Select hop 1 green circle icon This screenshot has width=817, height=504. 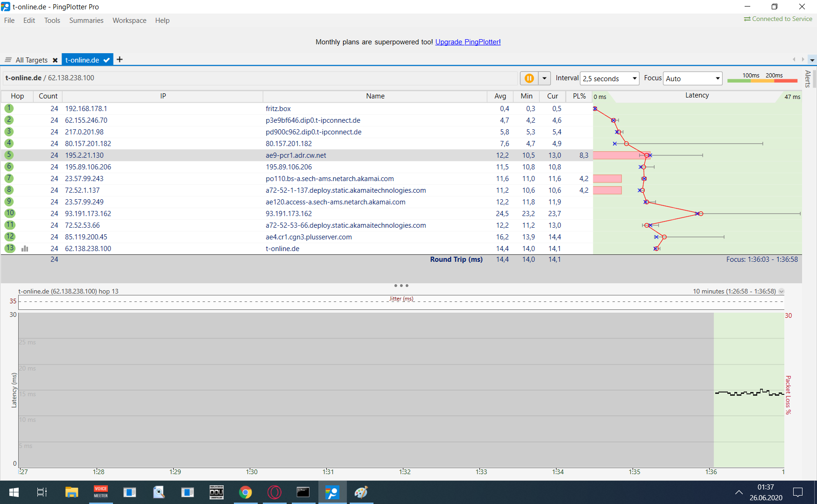pos(9,108)
